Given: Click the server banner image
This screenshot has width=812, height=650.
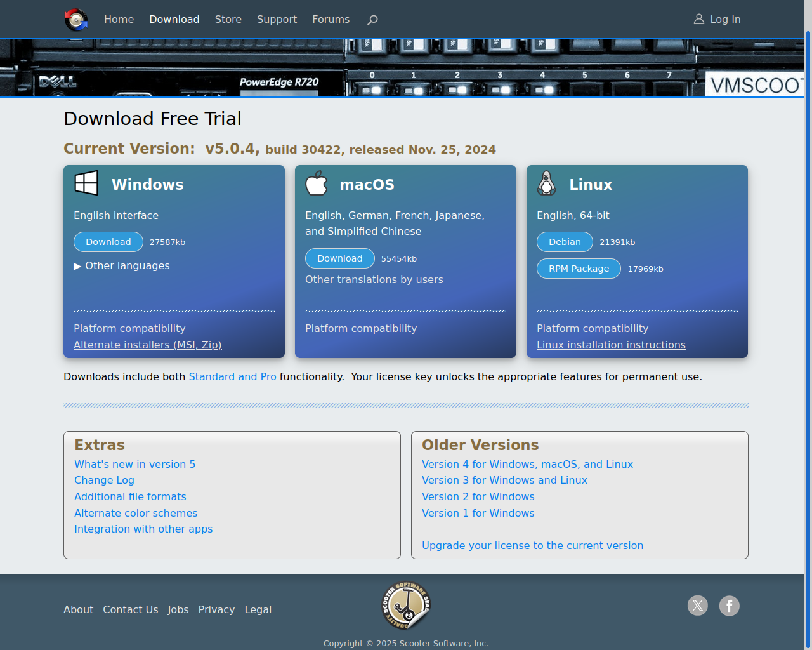Looking at the screenshot, I should (x=402, y=68).
